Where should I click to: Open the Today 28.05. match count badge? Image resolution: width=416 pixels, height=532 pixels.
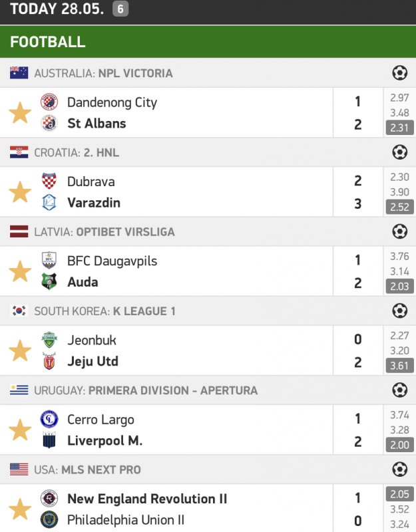click(x=120, y=9)
